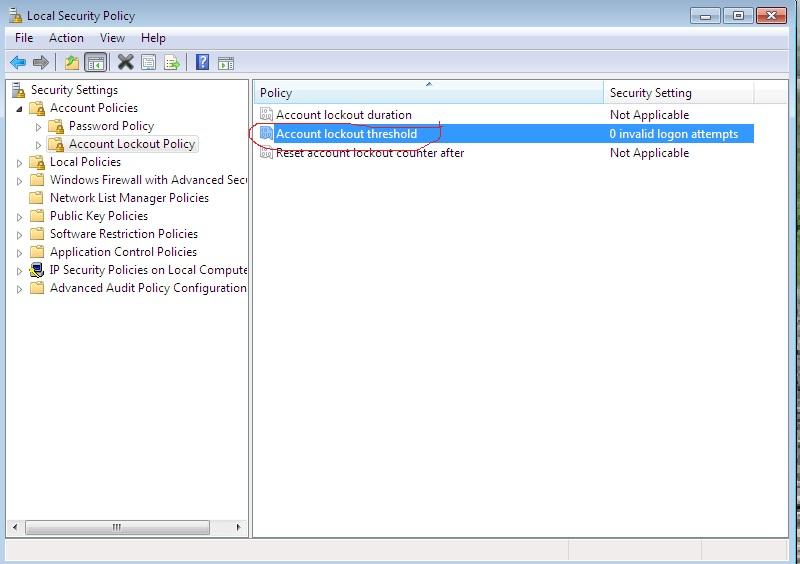Click the Security Settings root icon
The width and height of the screenshot is (800, 564).
click(18, 90)
